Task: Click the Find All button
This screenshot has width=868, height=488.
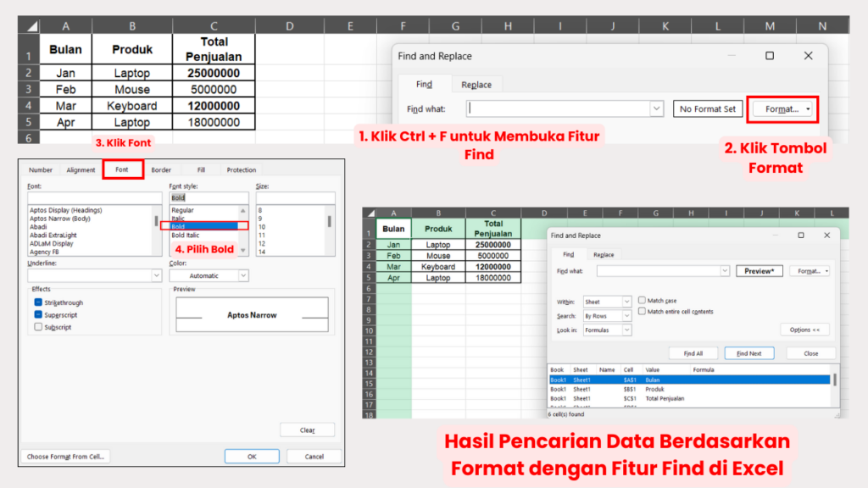Action: 693,352
